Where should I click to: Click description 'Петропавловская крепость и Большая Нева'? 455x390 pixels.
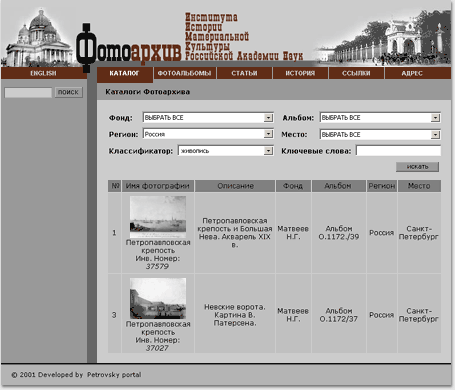pyautogui.click(x=235, y=233)
